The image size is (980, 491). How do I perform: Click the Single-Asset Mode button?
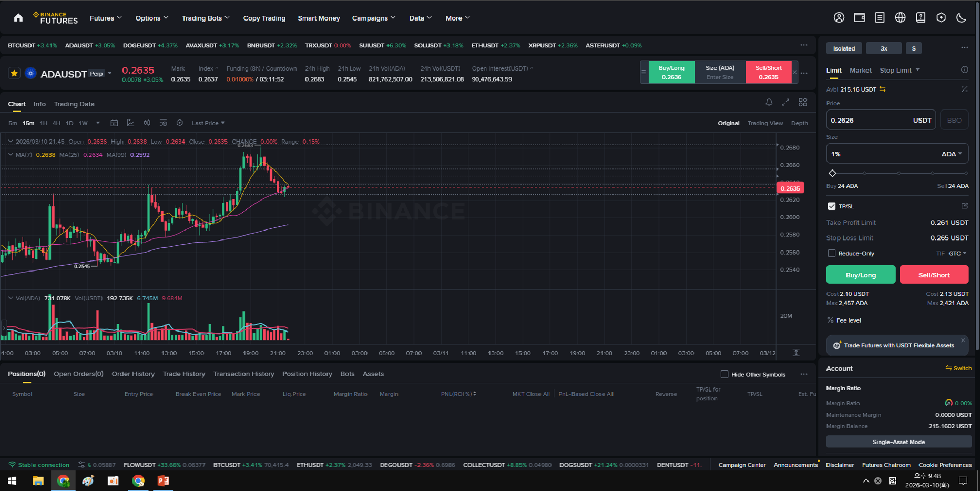pyautogui.click(x=899, y=442)
